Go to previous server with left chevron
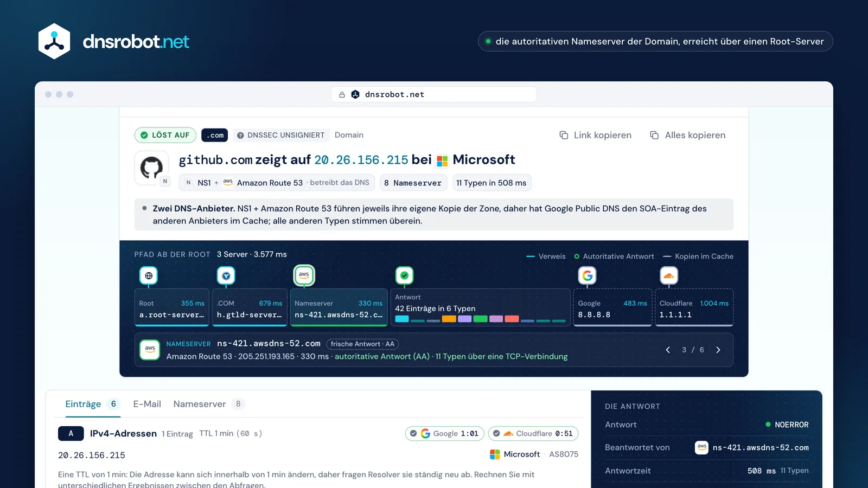 tap(668, 350)
